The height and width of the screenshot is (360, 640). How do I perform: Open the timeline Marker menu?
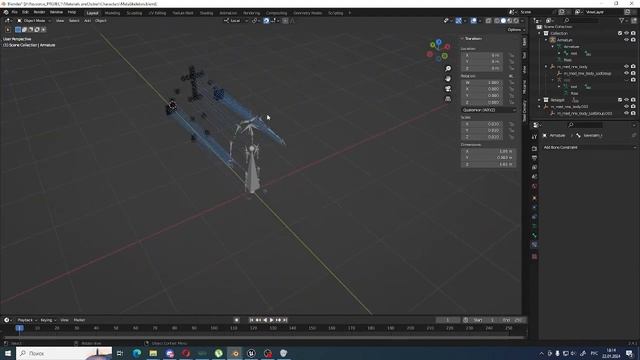[79, 320]
